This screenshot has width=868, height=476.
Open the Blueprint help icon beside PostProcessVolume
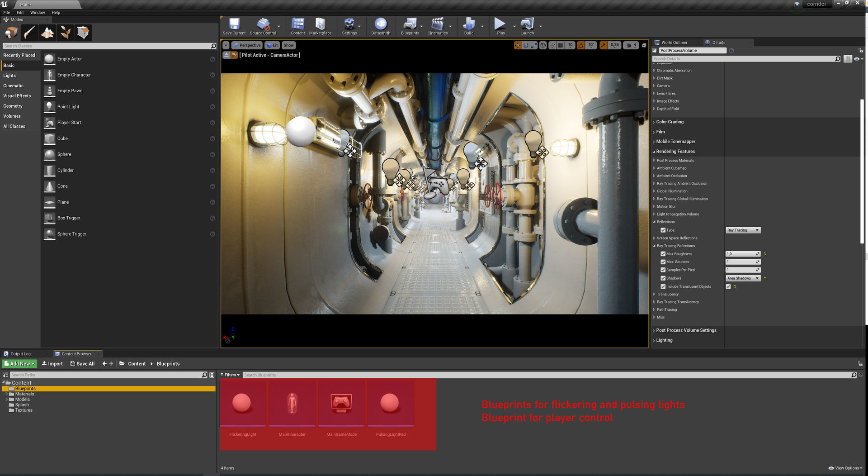coord(731,51)
